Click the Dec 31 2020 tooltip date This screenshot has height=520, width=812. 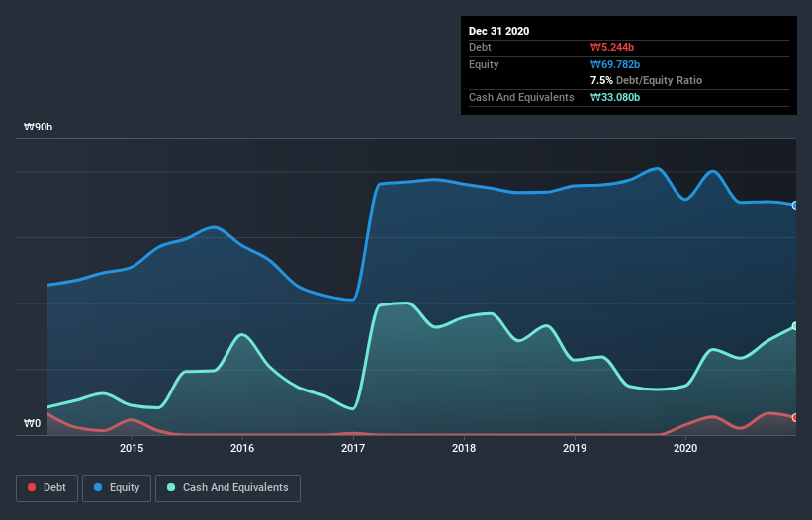tap(498, 31)
